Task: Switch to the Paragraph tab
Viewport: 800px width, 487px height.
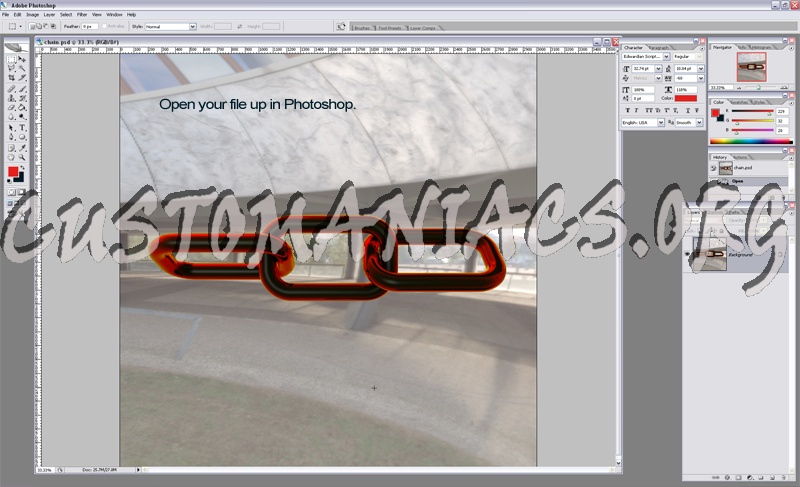Action: point(659,48)
